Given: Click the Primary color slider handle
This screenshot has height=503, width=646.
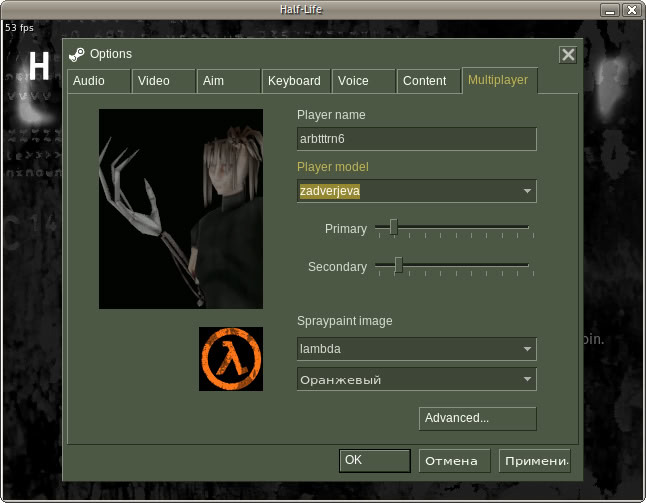Looking at the screenshot, I should [394, 228].
